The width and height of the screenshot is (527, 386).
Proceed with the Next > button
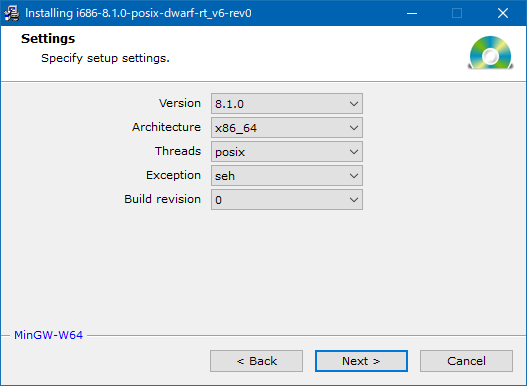coord(361,361)
